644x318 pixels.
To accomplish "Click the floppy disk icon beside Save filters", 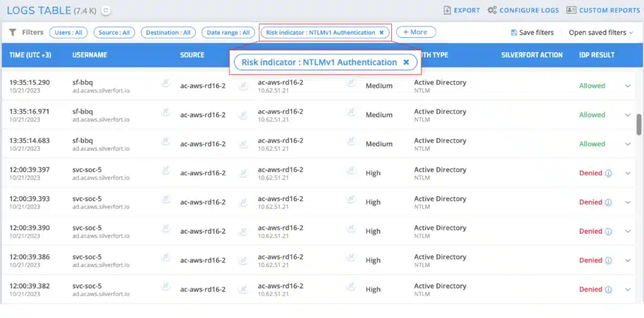I will coord(513,33).
